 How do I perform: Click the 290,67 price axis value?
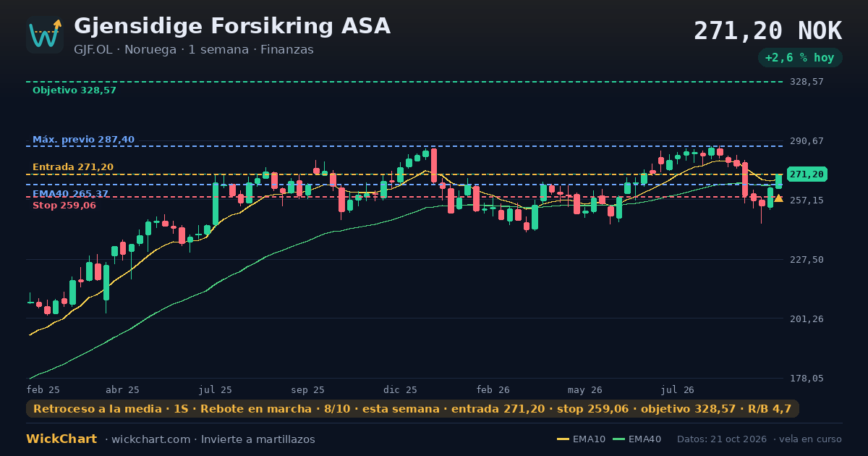(x=807, y=141)
